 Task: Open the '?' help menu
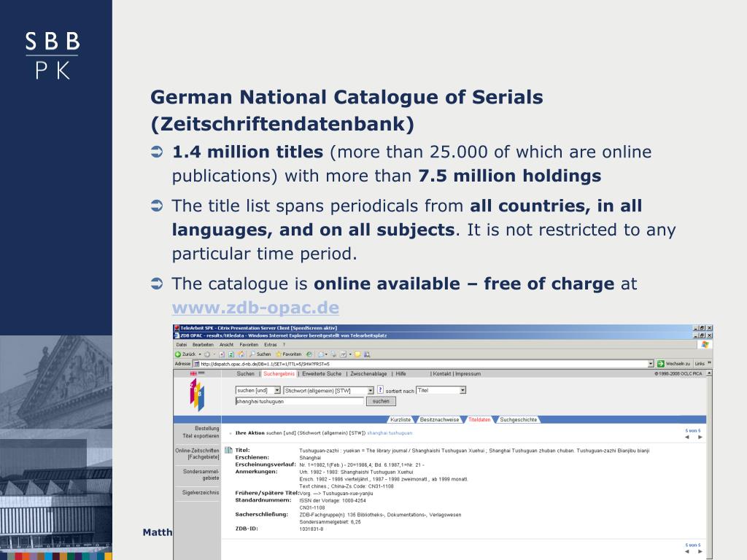284,345
